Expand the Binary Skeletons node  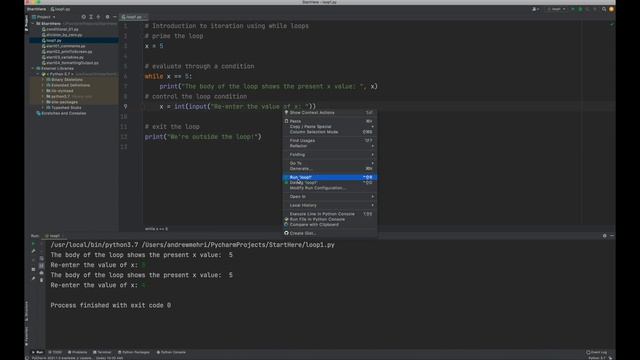click(x=43, y=80)
